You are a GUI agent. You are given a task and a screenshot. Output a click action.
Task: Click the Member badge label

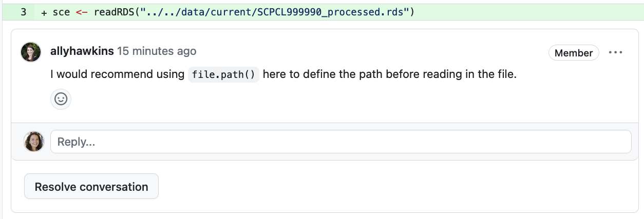[x=574, y=53]
